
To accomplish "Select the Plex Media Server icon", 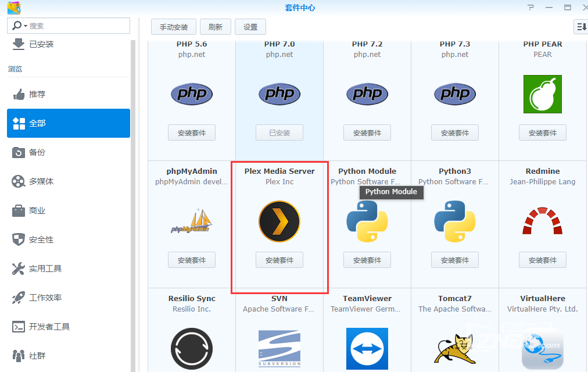I will coord(279,221).
